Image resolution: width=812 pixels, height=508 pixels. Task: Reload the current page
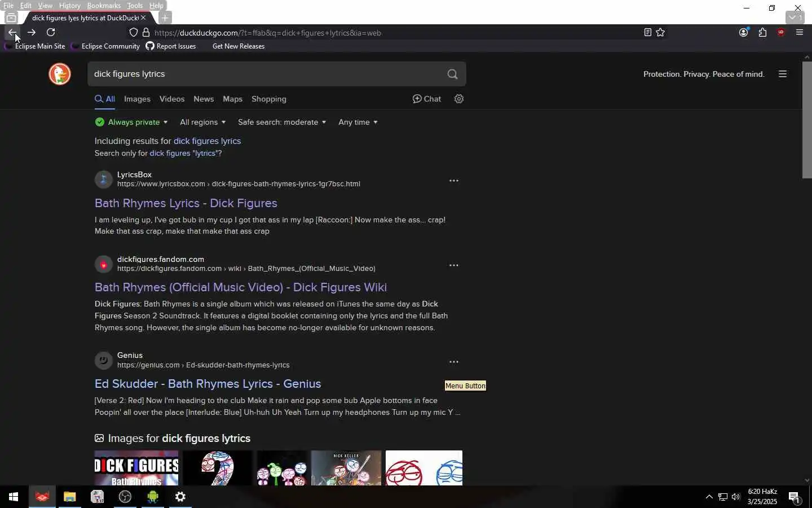[x=51, y=33]
